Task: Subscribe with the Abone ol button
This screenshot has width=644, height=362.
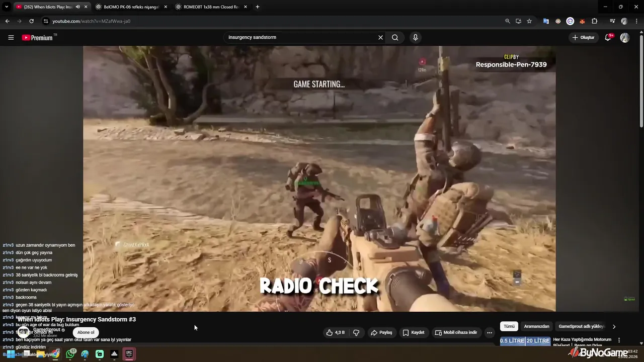Action: 86,332
